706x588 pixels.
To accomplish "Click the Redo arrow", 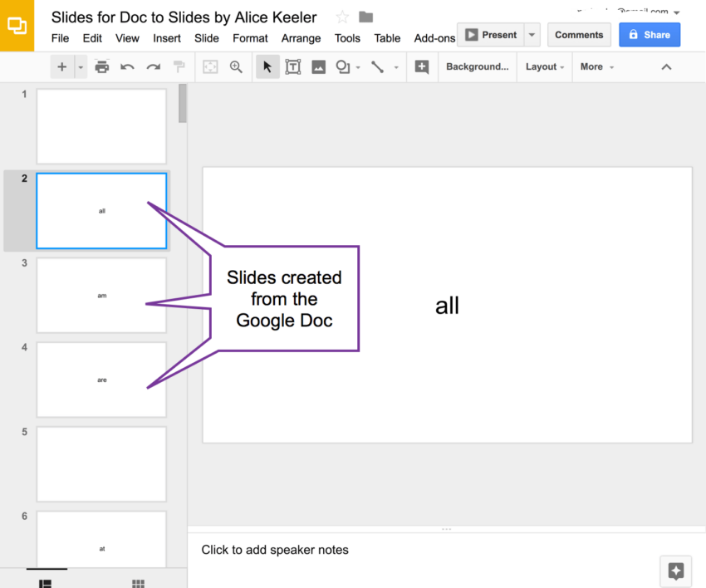I will click(154, 67).
